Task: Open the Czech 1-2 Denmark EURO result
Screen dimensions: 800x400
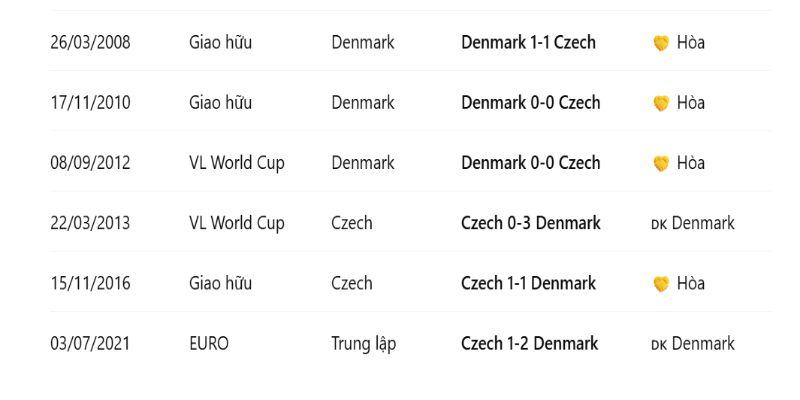Action: point(529,344)
